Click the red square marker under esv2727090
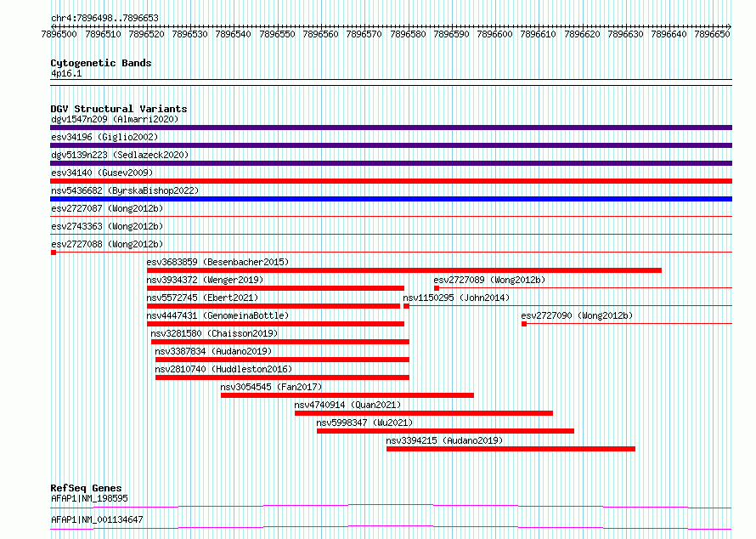This screenshot has width=756, height=539. point(524,324)
